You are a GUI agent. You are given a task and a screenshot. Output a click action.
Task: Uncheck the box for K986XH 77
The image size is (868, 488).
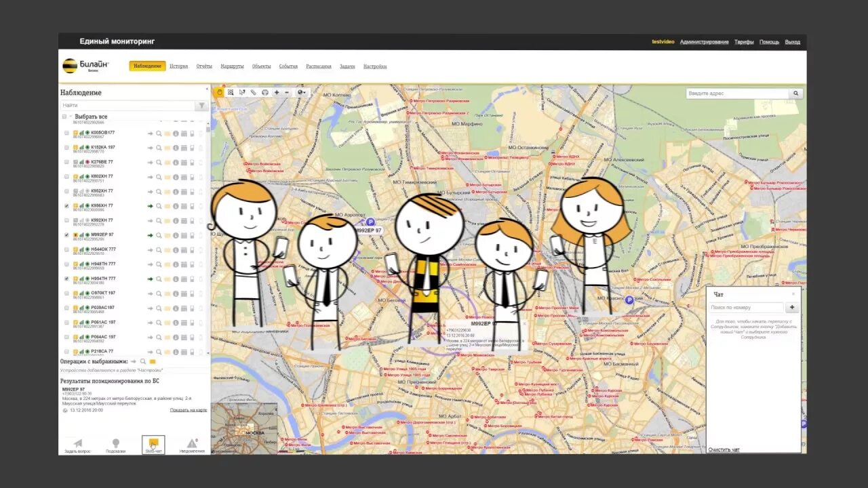click(x=66, y=205)
